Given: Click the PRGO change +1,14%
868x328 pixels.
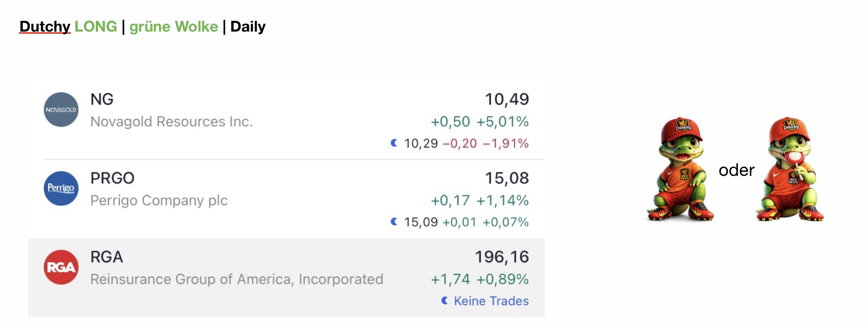Looking at the screenshot, I should tap(502, 201).
